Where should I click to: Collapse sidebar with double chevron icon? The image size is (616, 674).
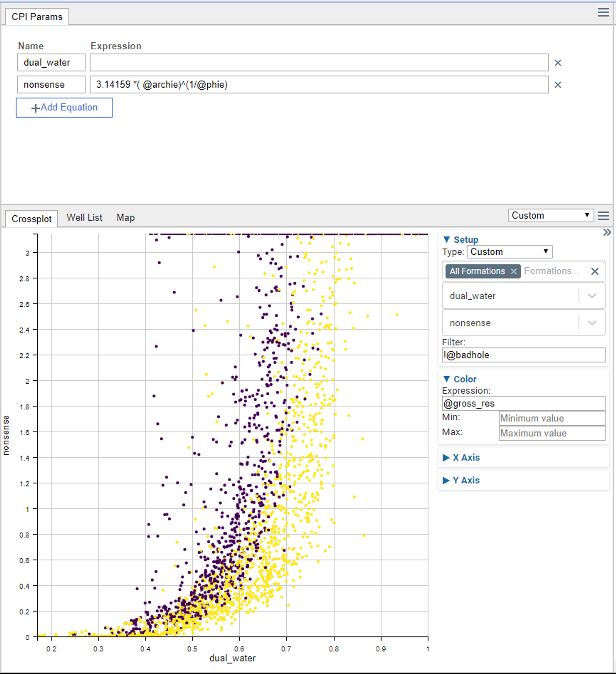607,232
